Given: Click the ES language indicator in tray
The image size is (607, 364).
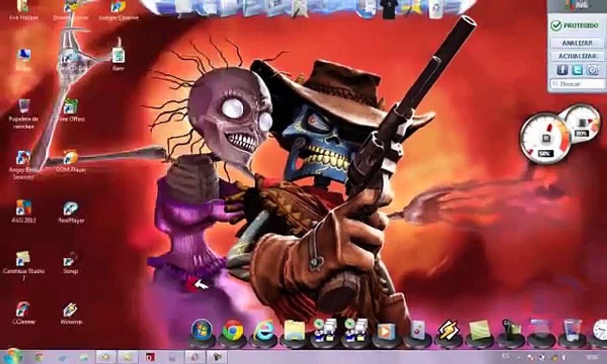Looking at the screenshot, I should click(506, 356).
